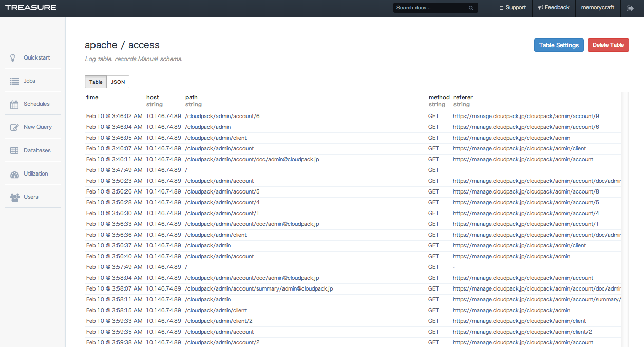Select the Table tab
This screenshot has height=347, width=644.
click(x=96, y=82)
